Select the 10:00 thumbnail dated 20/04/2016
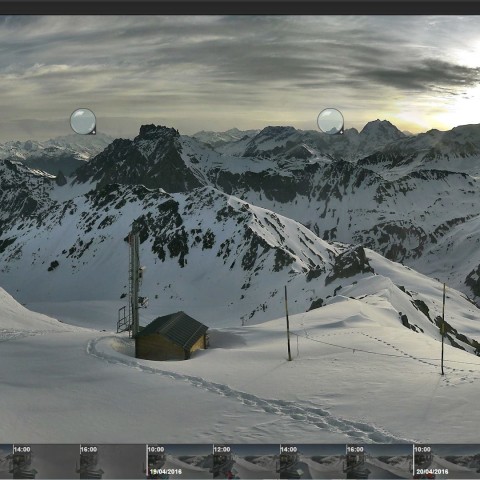The width and height of the screenshot is (480, 480). pos(447,461)
